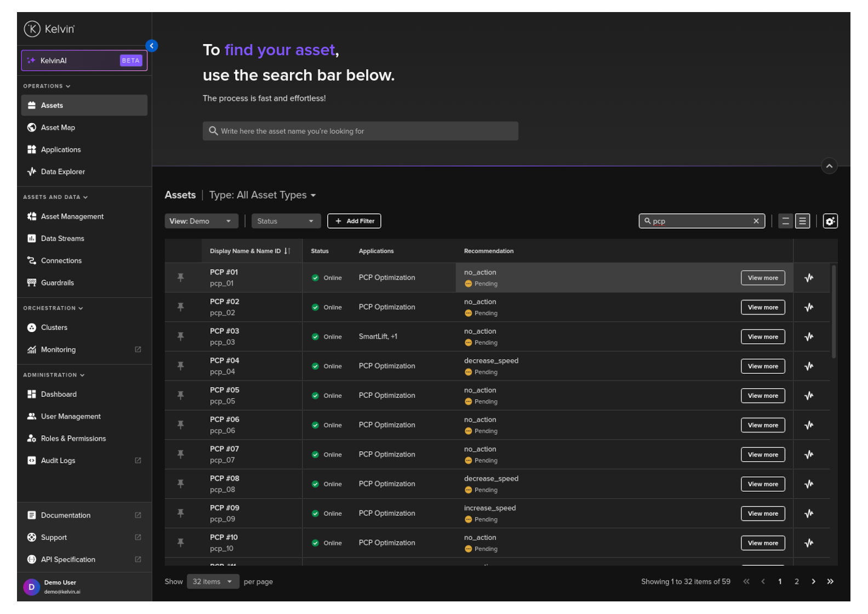The image size is (868, 614).
Task: Clear the pcp search text
Action: (x=756, y=221)
